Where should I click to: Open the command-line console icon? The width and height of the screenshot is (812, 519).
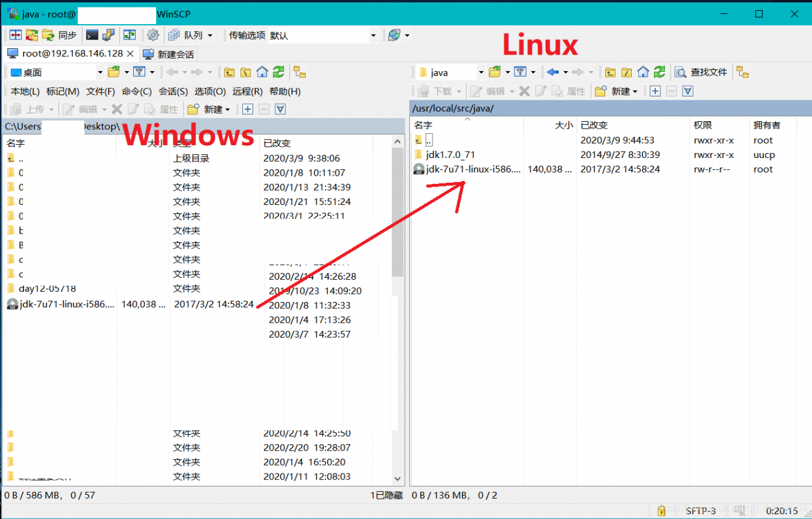(93, 36)
